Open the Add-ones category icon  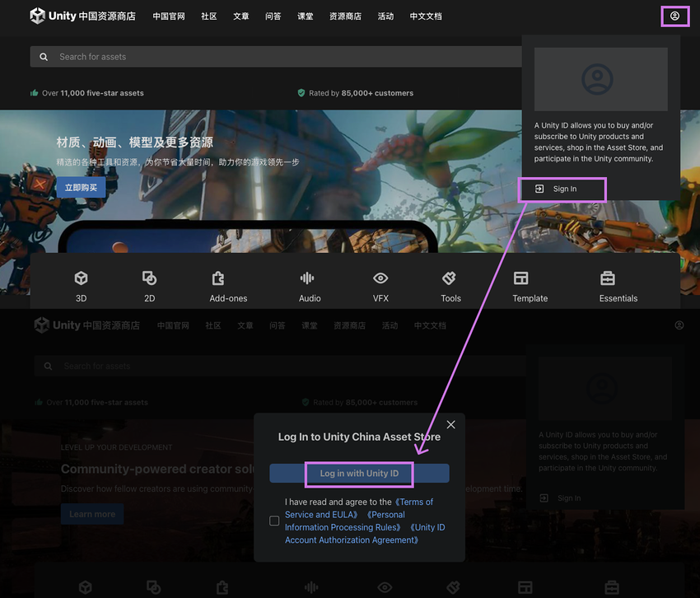tap(218, 278)
